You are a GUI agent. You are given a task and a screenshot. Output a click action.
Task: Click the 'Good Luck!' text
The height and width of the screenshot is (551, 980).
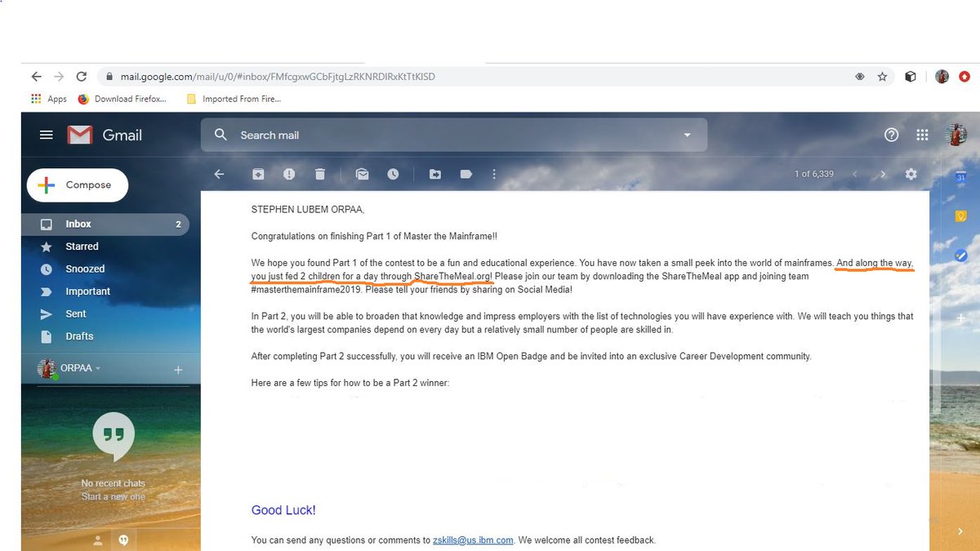[x=283, y=510]
